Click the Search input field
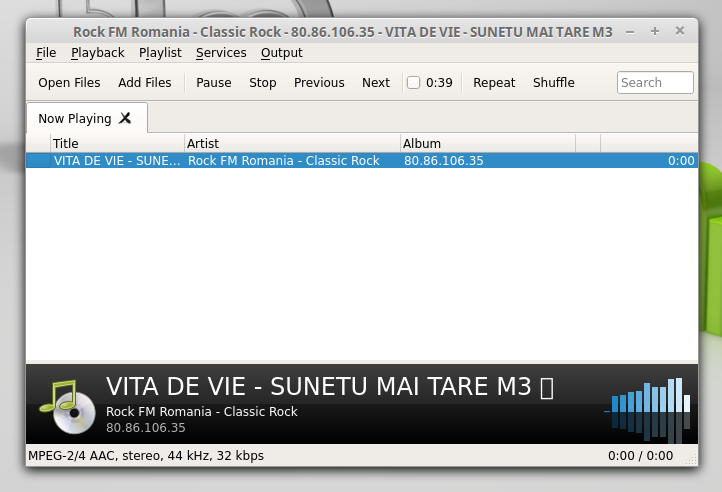This screenshot has width=722, height=492. (x=655, y=82)
